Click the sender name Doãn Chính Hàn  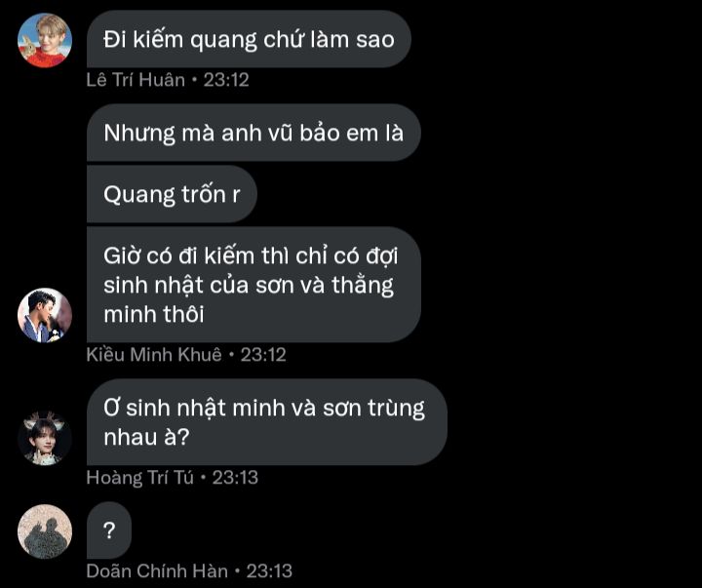click(x=157, y=571)
